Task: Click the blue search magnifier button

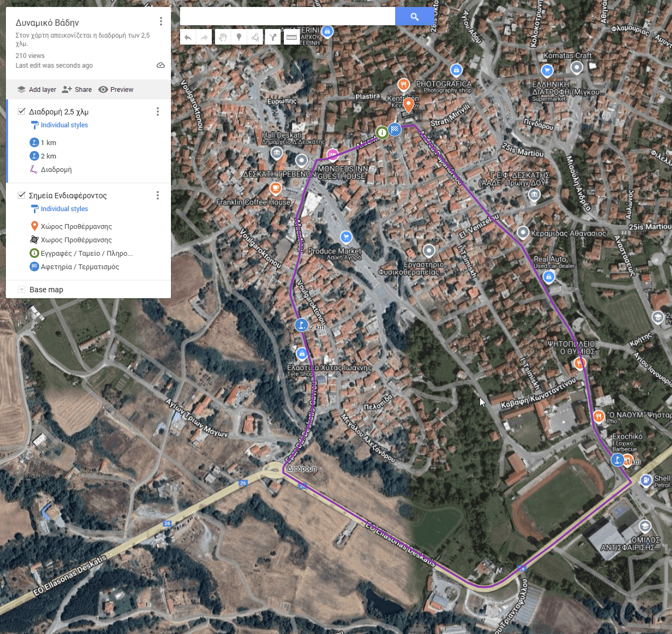Action: (414, 17)
